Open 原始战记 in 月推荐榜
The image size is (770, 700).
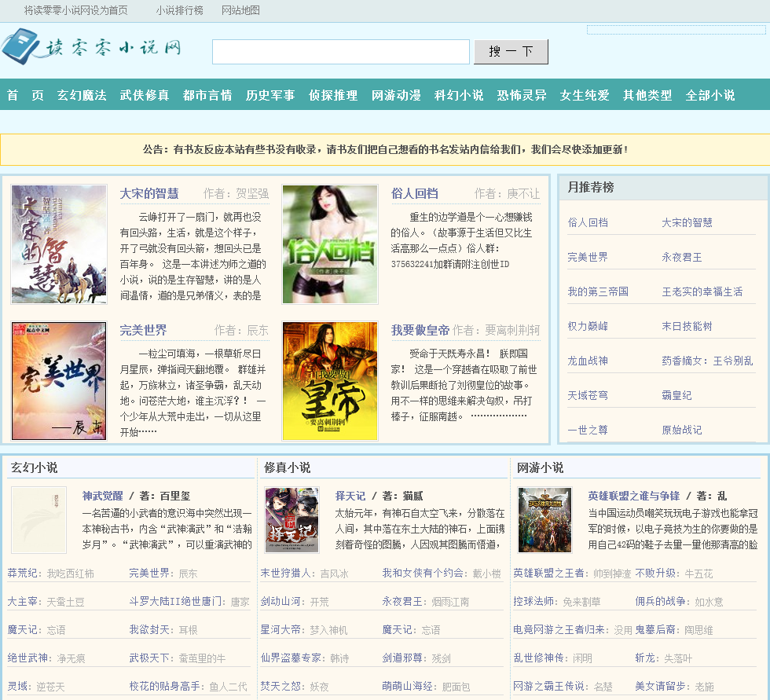click(682, 430)
